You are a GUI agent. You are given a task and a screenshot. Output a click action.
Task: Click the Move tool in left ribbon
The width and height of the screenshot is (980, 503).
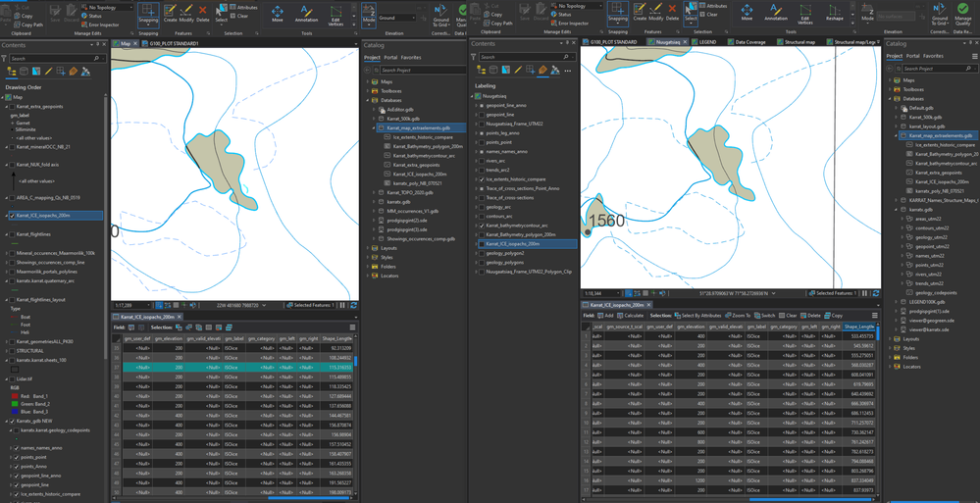point(278,14)
